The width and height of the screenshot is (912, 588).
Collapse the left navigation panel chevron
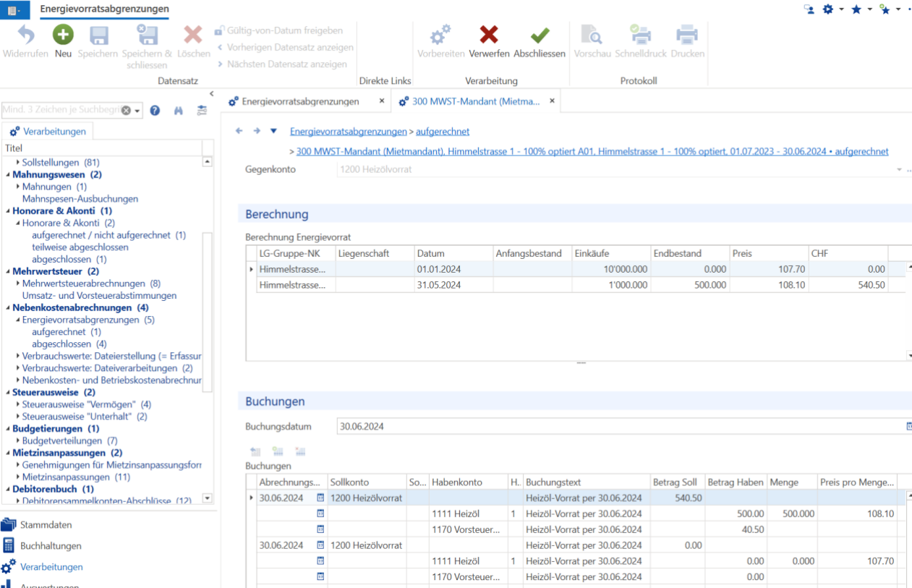(212, 94)
